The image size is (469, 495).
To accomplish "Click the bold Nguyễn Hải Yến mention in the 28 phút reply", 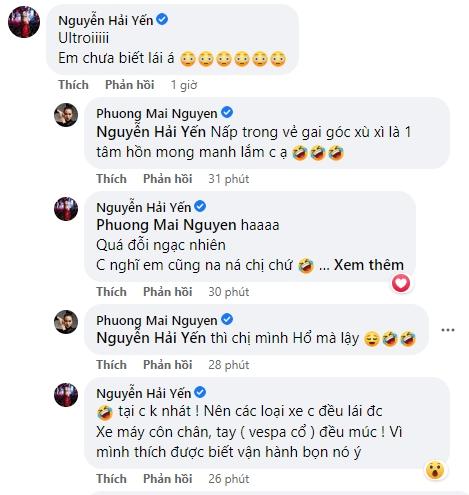I will click(151, 338).
